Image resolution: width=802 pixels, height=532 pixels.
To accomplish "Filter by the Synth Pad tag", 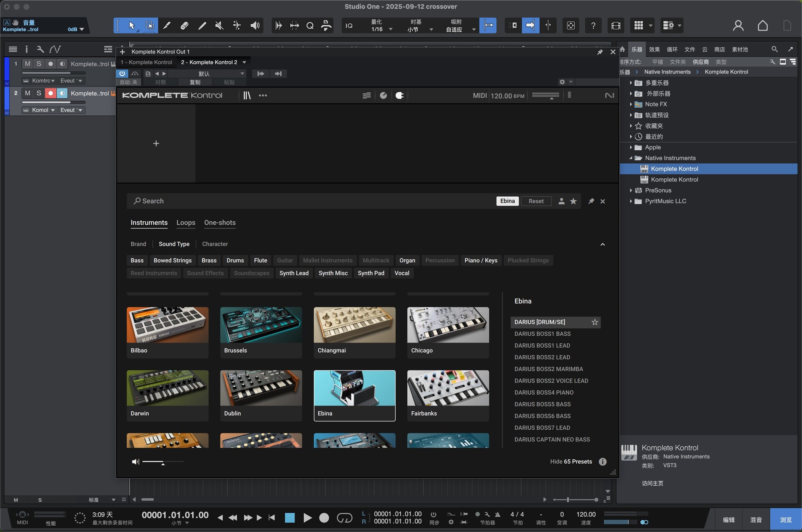I will click(371, 273).
